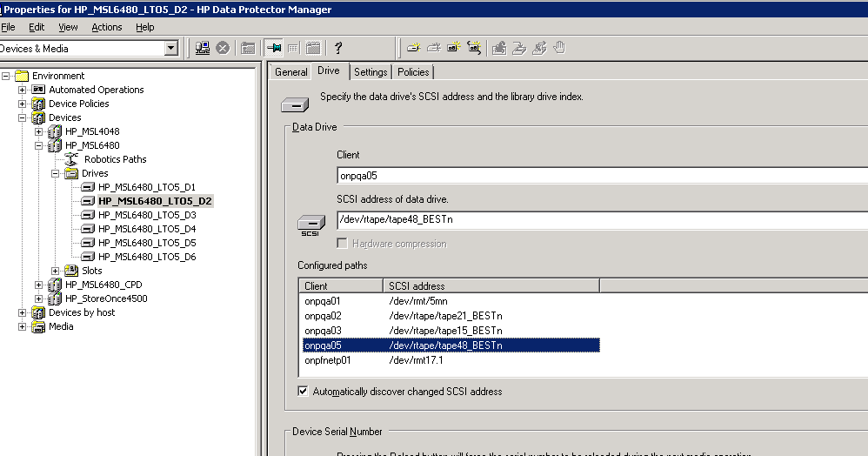868x456 pixels.
Task: Click the drive icon of HP_MSL6480_LTO5_D1
Action: [x=88, y=187]
